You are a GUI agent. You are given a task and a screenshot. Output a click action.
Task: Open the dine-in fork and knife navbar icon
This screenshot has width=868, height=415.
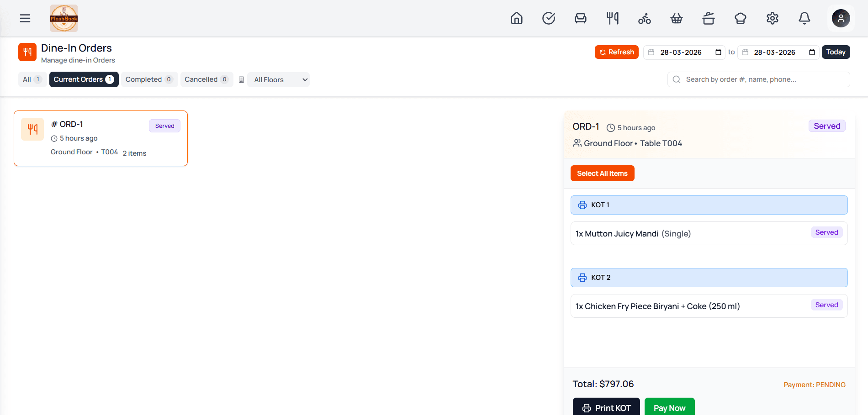click(x=613, y=18)
